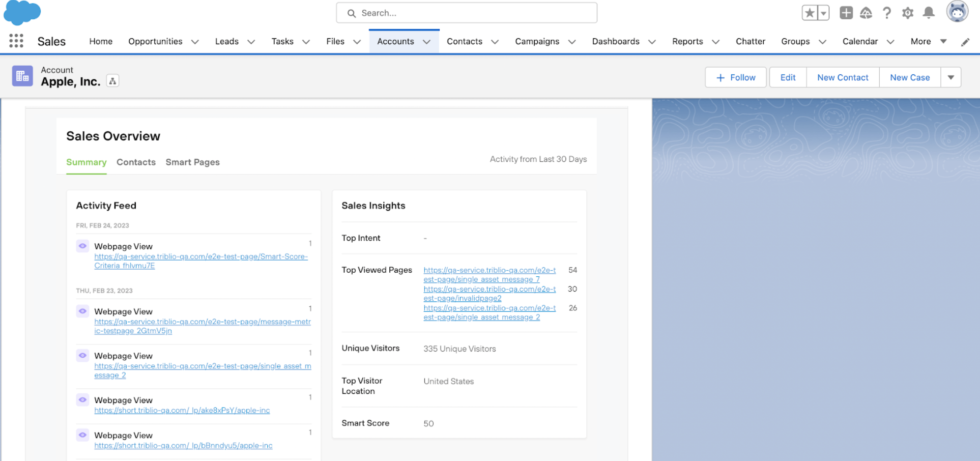Click the pencil icon to edit navigation
The image size is (980, 461).
pyautogui.click(x=965, y=42)
